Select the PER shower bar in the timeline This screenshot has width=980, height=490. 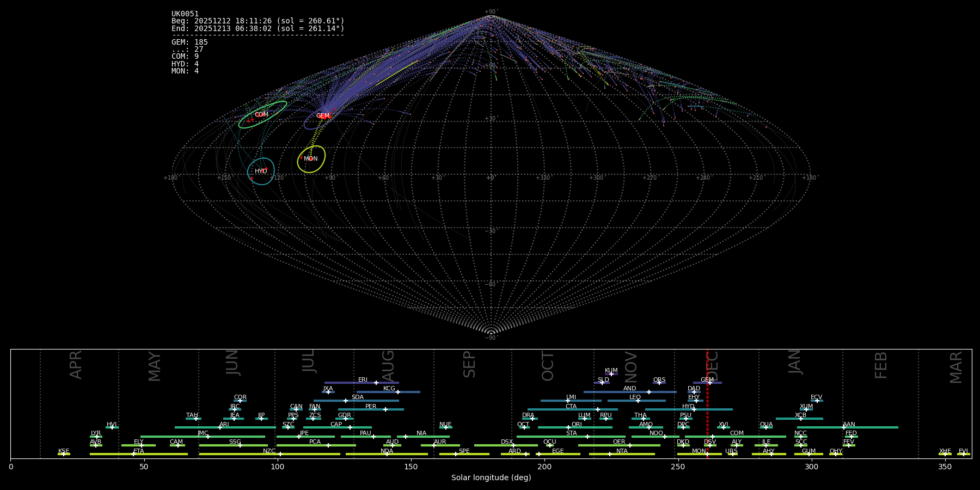[x=371, y=409]
